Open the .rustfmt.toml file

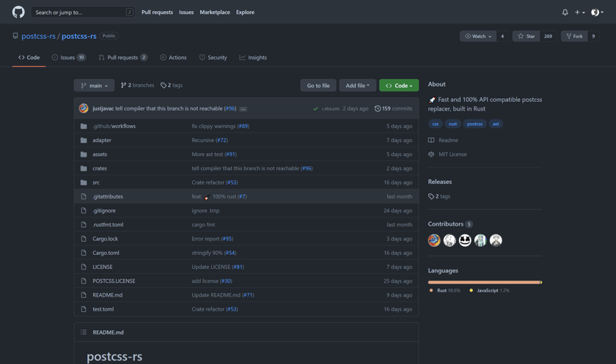108,225
